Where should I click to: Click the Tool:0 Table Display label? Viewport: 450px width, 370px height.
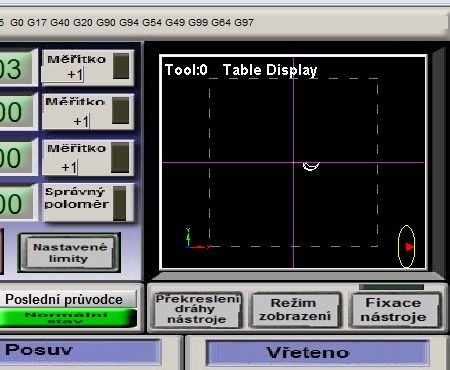coord(241,70)
